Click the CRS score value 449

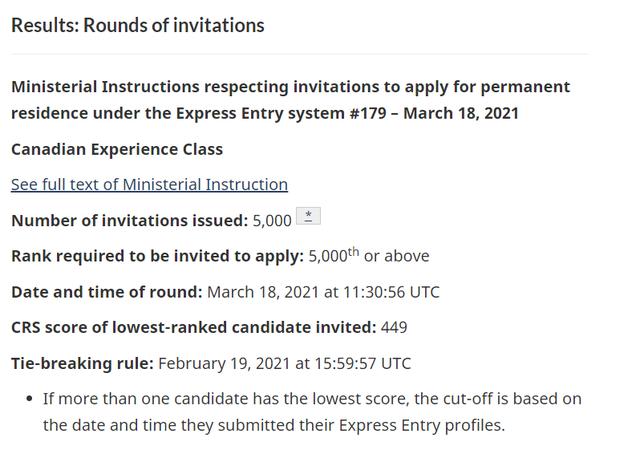394,327
